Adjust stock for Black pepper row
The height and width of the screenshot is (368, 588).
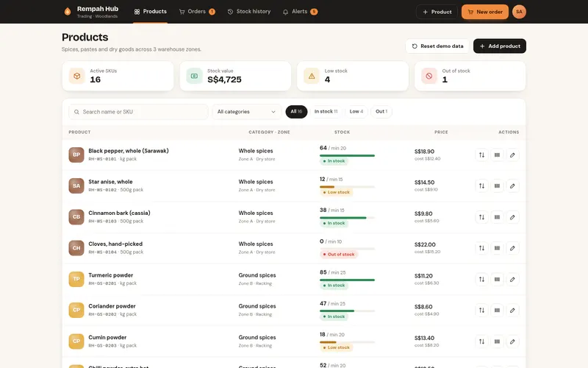(481, 155)
